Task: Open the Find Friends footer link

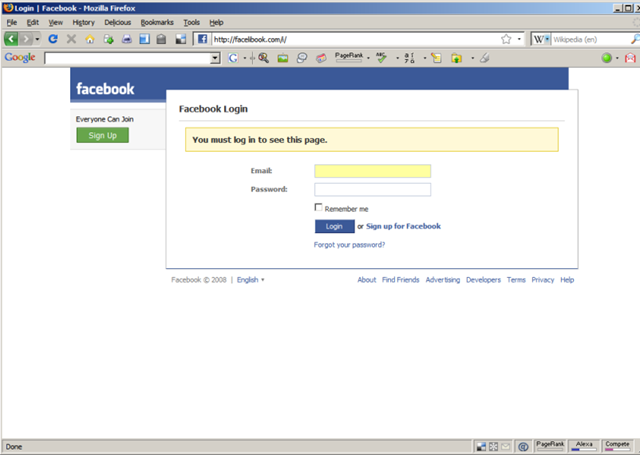Action: (400, 280)
